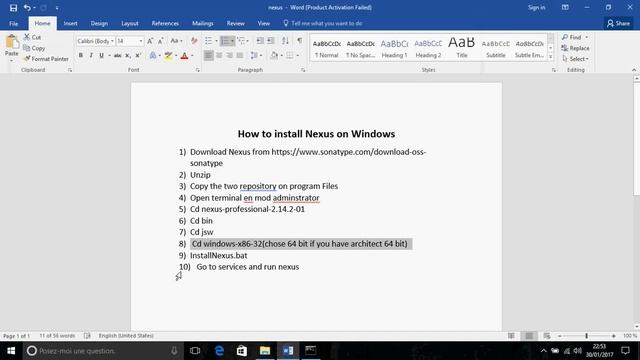The width and height of the screenshot is (640, 360).
Task: Apply borders to selection
Action: point(290,55)
